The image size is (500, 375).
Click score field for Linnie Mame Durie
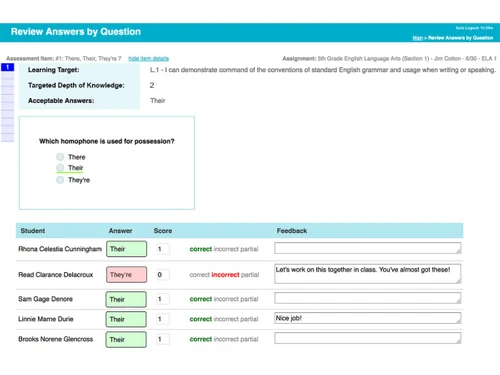[x=163, y=319]
